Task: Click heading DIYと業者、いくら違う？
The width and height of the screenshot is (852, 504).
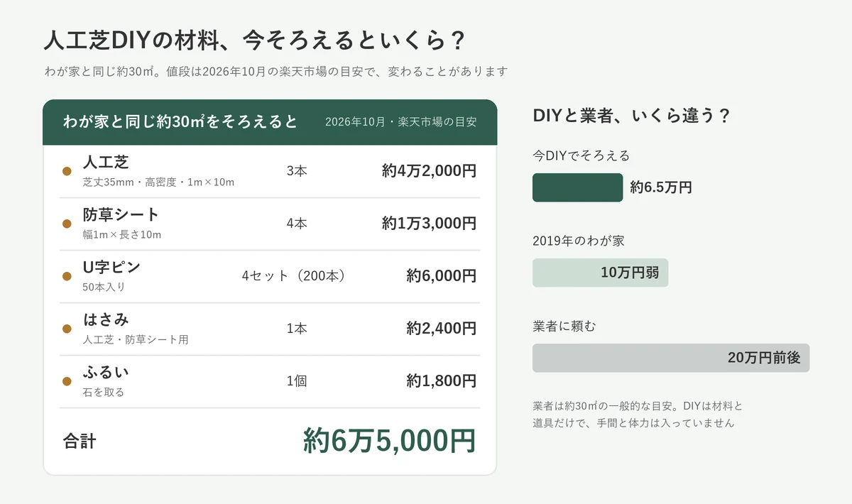Action: point(631,116)
